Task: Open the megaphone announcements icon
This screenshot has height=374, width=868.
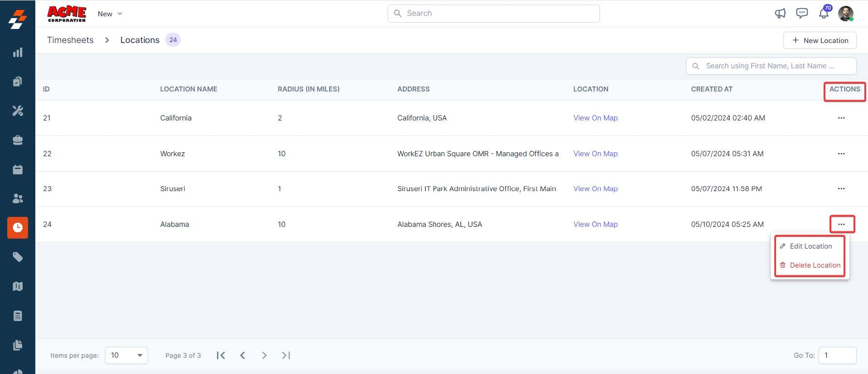Action: coord(780,14)
